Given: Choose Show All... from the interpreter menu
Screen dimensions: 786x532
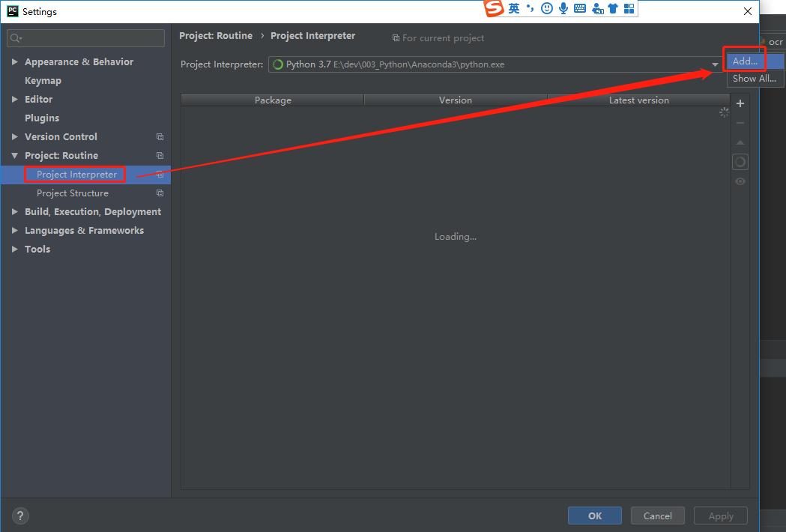Looking at the screenshot, I should pos(754,78).
